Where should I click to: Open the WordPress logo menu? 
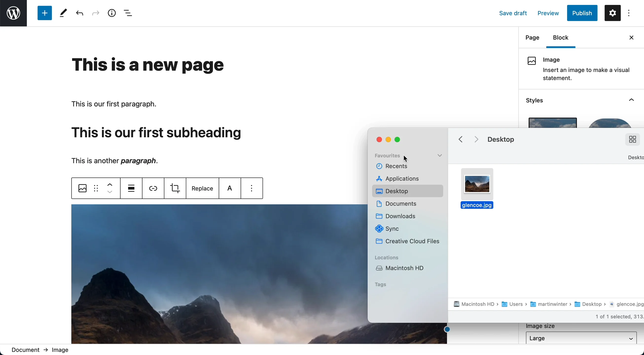tap(13, 13)
